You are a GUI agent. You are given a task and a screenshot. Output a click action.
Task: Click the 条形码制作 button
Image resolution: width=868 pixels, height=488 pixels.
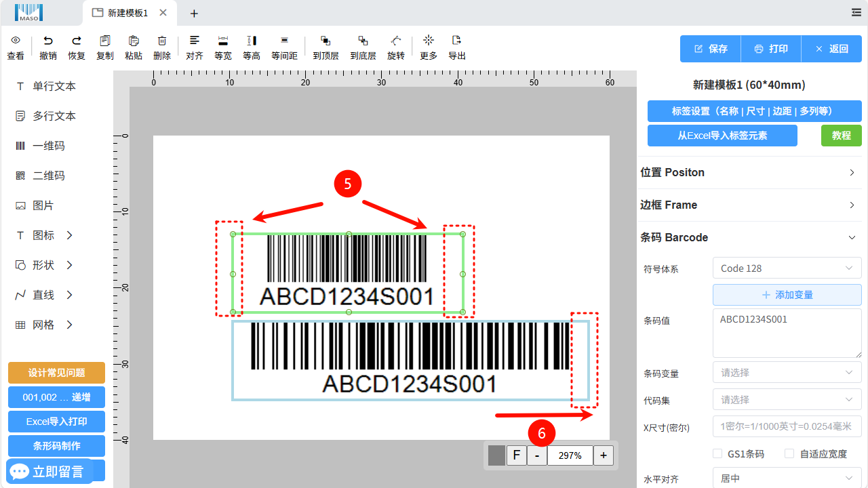[x=56, y=446]
